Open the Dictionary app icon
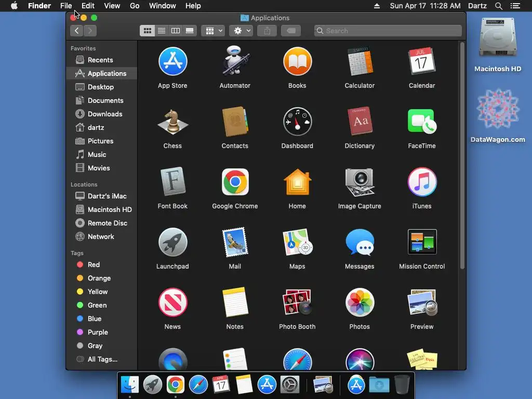The image size is (532, 399). click(x=360, y=122)
